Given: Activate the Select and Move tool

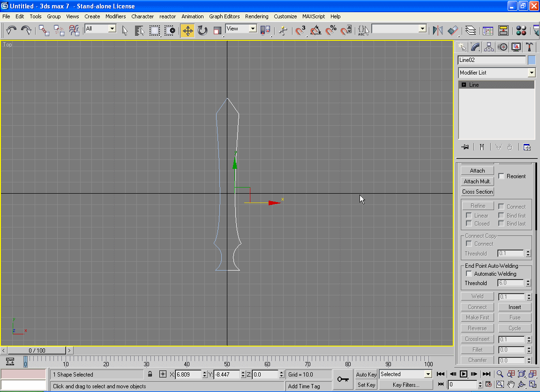Looking at the screenshot, I should coord(187,30).
